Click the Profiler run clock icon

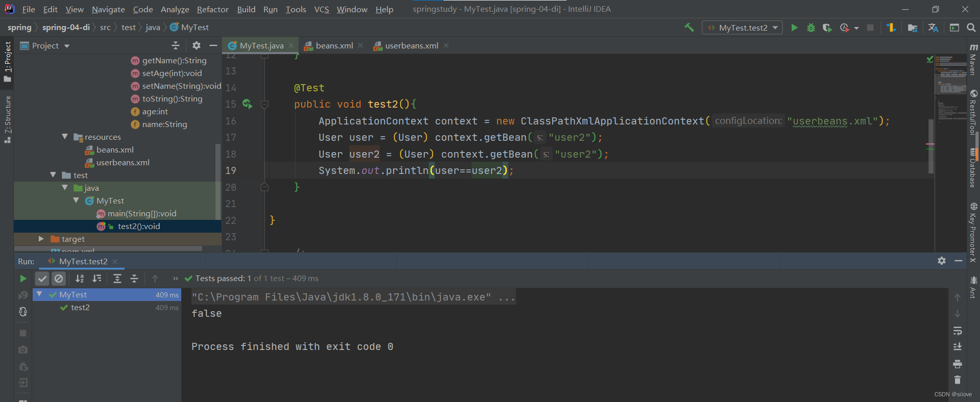click(844, 28)
